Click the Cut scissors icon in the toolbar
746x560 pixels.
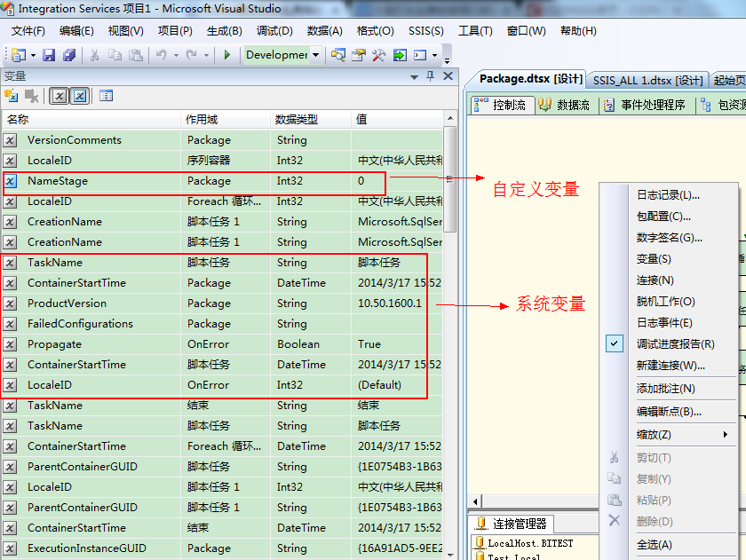tap(95, 55)
